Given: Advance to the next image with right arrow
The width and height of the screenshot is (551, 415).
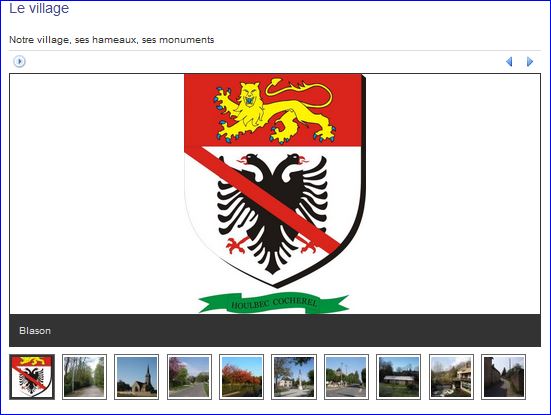Looking at the screenshot, I should (x=530, y=61).
